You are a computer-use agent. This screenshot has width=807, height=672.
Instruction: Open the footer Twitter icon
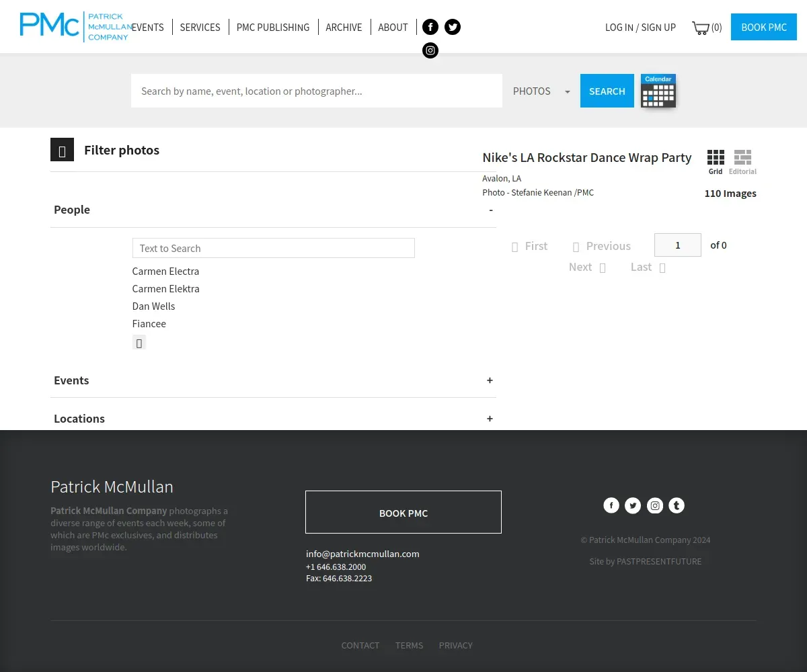click(x=633, y=505)
